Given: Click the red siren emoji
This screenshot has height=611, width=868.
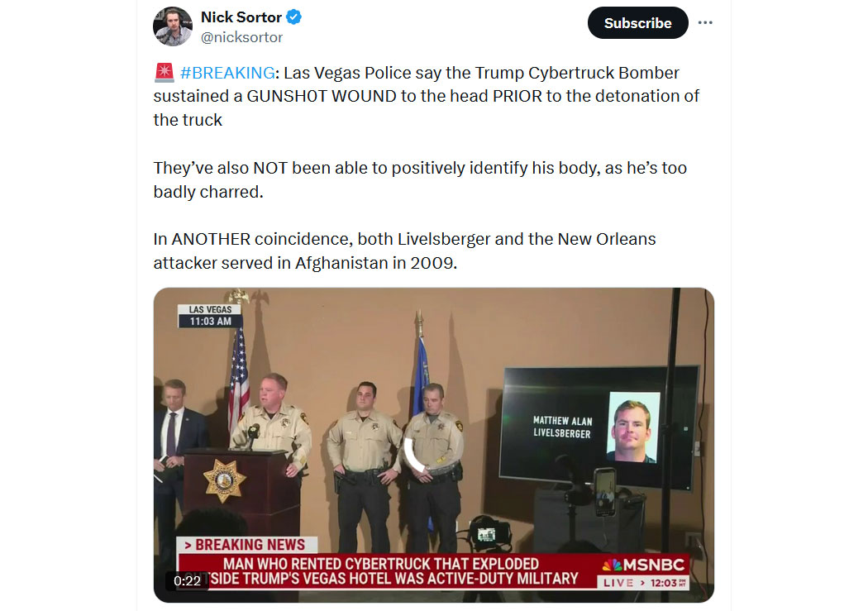Looking at the screenshot, I should [165, 73].
